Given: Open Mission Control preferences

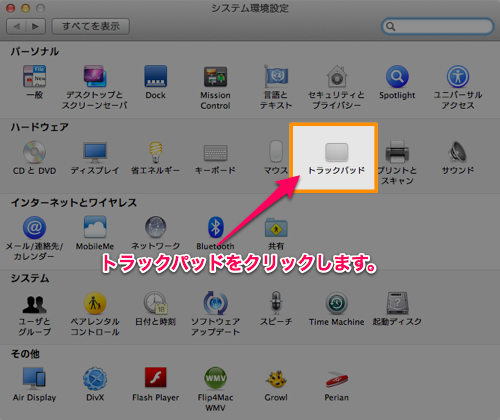Looking at the screenshot, I should pos(215,77).
